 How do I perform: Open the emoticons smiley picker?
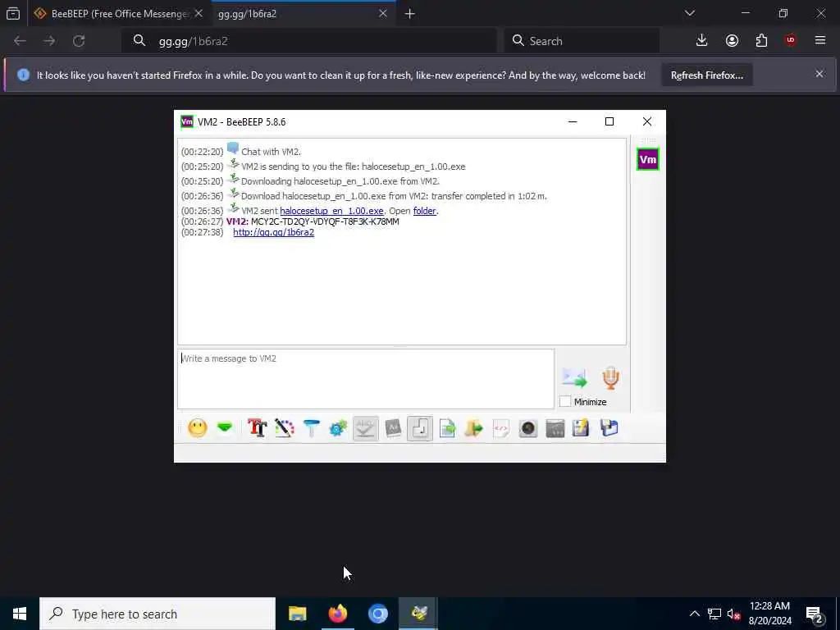pyautogui.click(x=198, y=428)
